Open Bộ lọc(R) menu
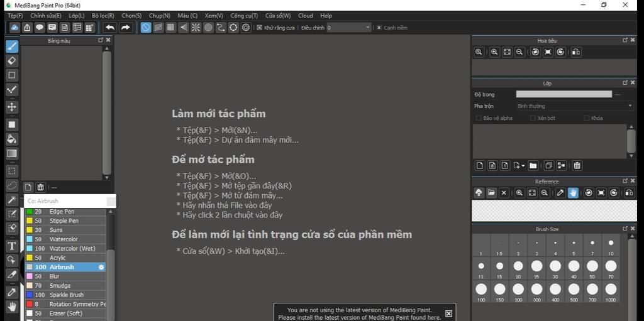 [103, 16]
